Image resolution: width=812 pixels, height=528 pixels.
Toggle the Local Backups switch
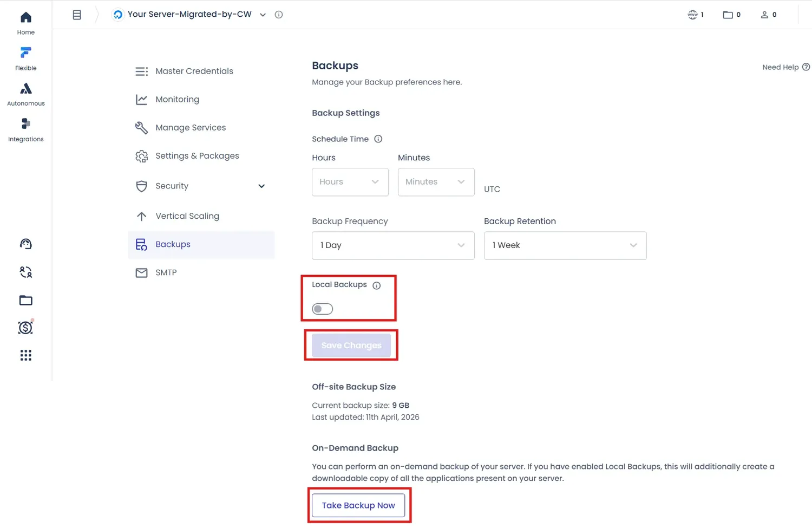point(322,309)
